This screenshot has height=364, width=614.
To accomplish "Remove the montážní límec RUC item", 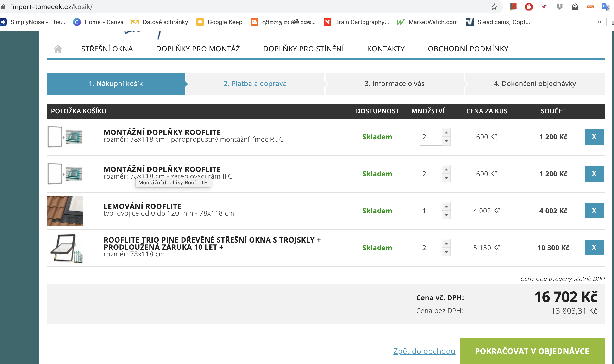I will point(594,137).
